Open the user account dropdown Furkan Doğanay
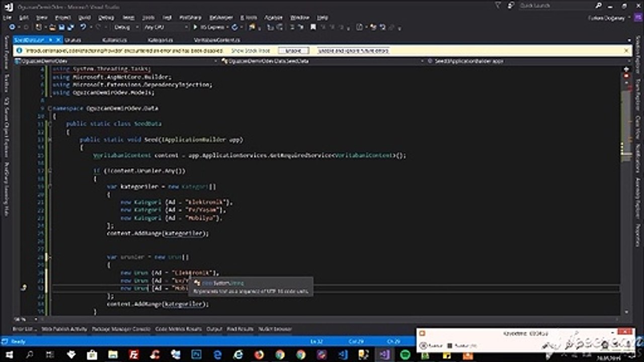The width and height of the screenshot is (644, 362). (606, 18)
